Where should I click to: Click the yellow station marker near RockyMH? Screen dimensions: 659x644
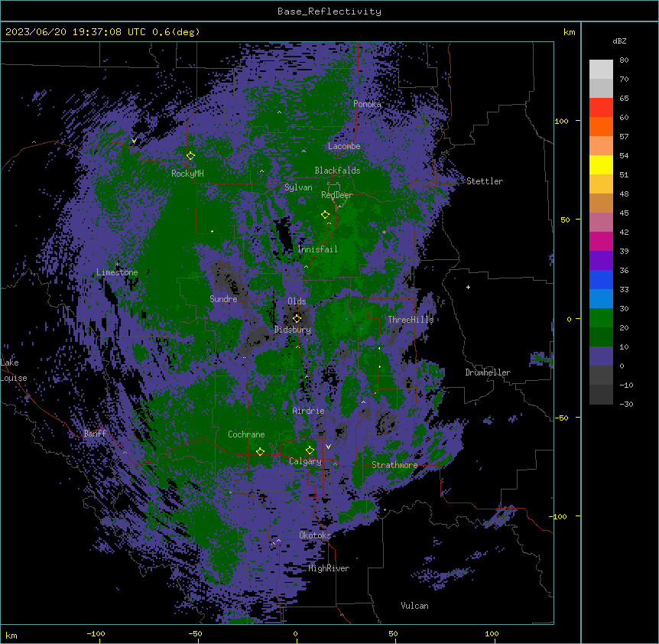(x=190, y=156)
